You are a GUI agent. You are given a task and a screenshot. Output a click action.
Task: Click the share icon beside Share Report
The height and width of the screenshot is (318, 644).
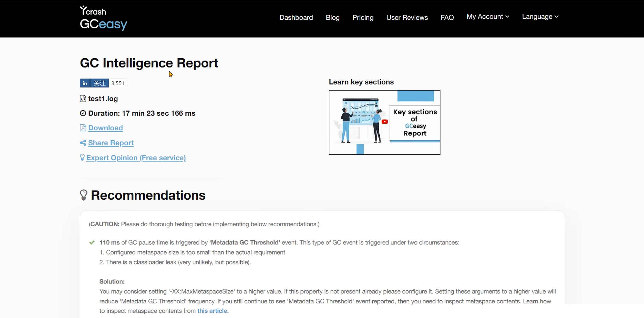tap(83, 143)
